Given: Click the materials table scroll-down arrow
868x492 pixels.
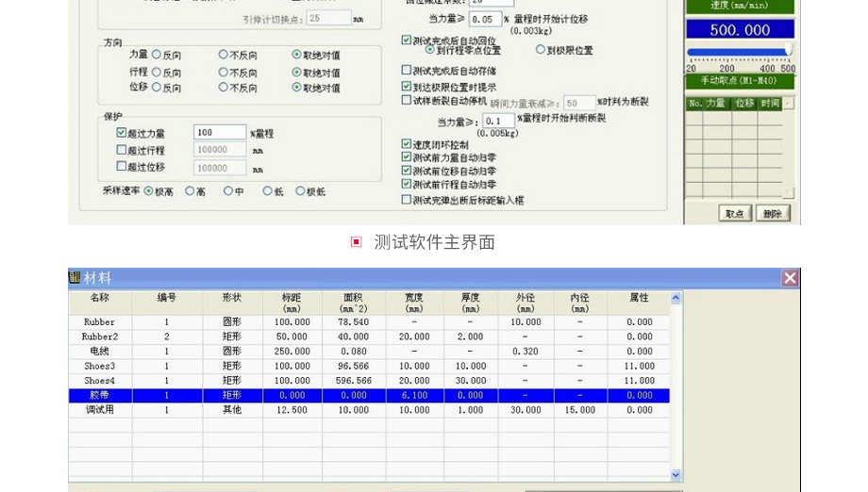Looking at the screenshot, I should point(676,475).
